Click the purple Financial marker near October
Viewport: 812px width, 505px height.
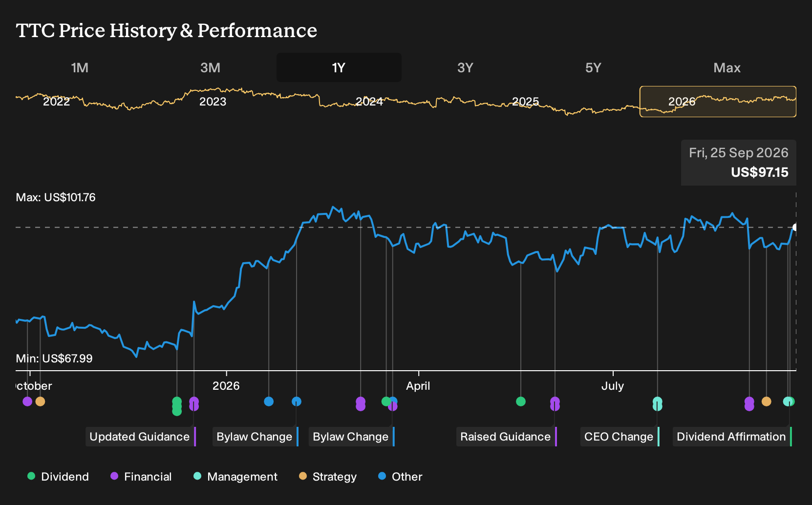point(27,401)
